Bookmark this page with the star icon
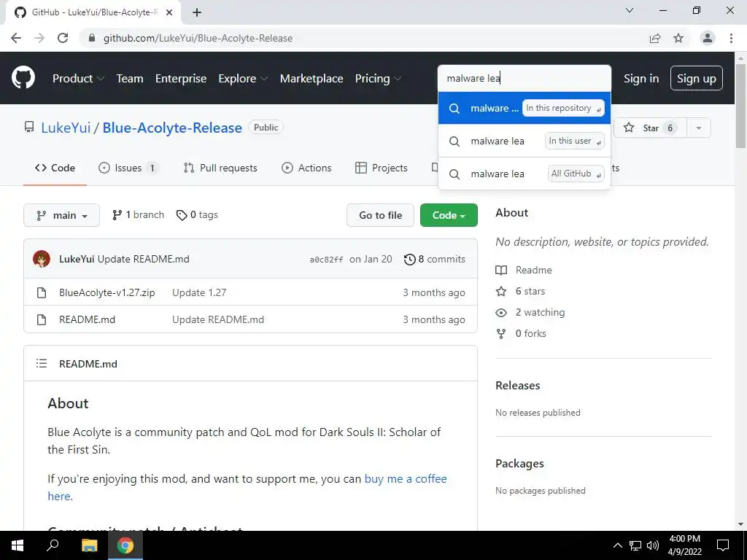The image size is (747, 560). coord(678,38)
